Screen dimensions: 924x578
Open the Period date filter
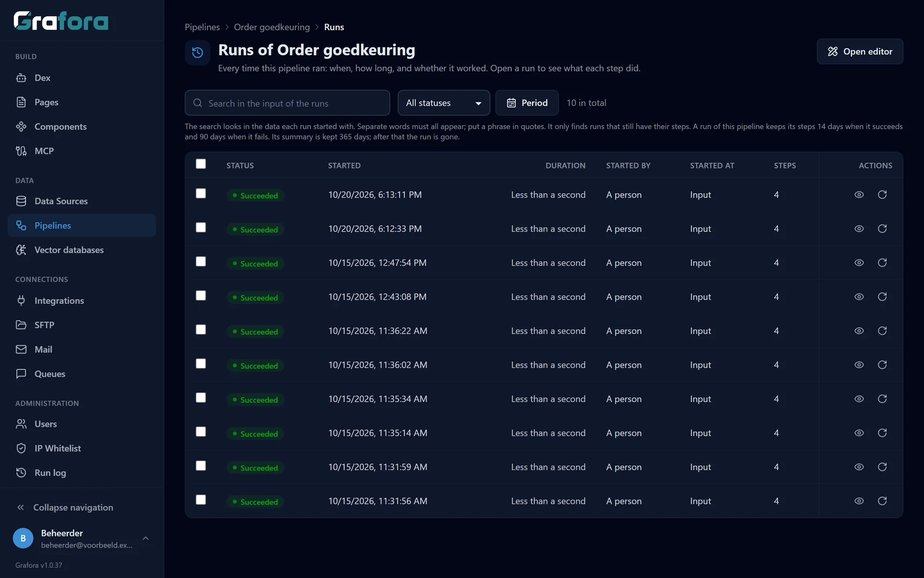(527, 103)
